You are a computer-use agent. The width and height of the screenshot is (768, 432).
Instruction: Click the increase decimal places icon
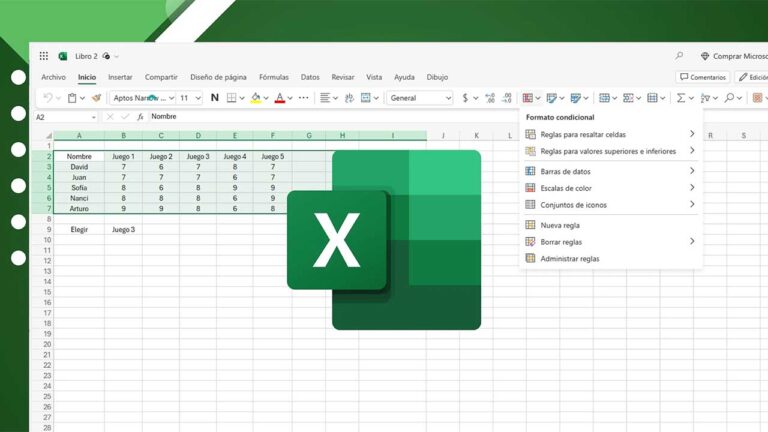pyautogui.click(x=490, y=98)
